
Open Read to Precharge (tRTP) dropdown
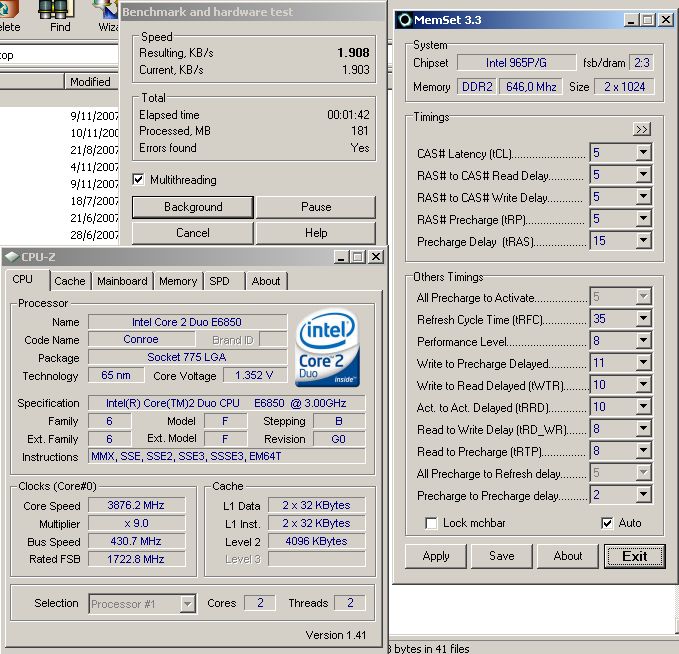[643, 451]
